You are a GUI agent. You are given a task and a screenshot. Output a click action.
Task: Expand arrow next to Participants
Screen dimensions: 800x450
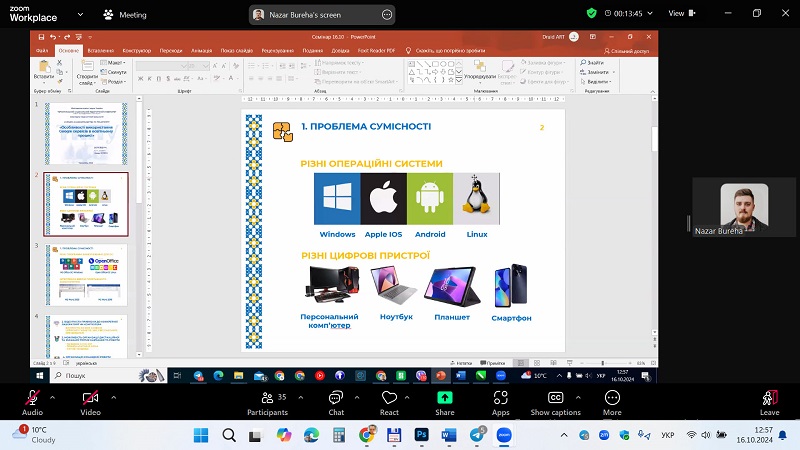pos(301,397)
